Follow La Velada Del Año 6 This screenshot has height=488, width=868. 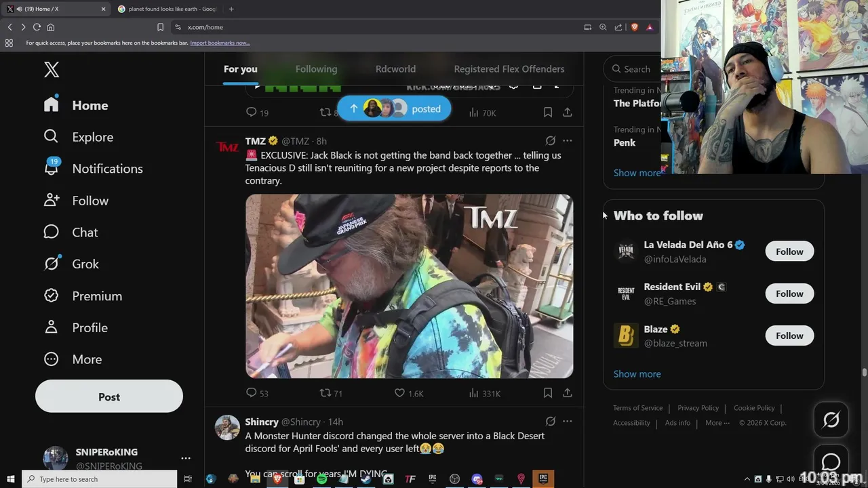point(789,251)
